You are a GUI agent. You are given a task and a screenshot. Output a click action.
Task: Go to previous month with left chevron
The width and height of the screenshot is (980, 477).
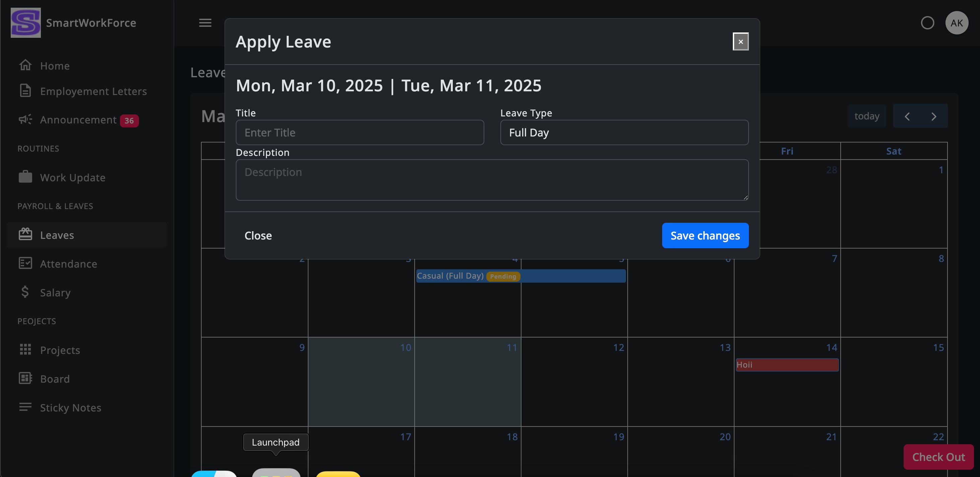907,116
